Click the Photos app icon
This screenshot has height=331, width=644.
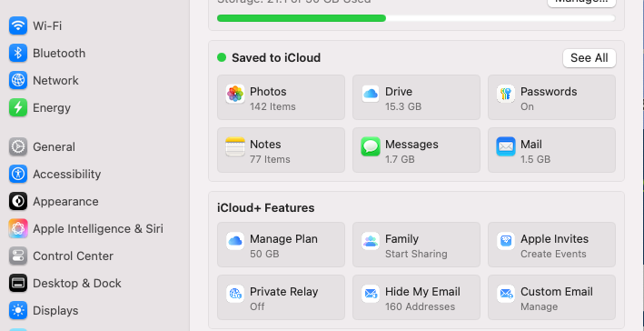[235, 95]
